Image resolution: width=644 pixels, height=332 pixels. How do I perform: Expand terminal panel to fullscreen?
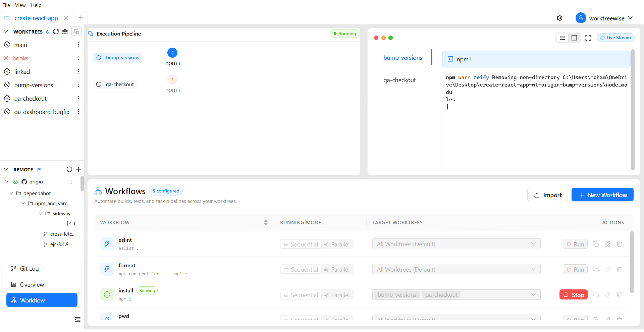point(588,38)
